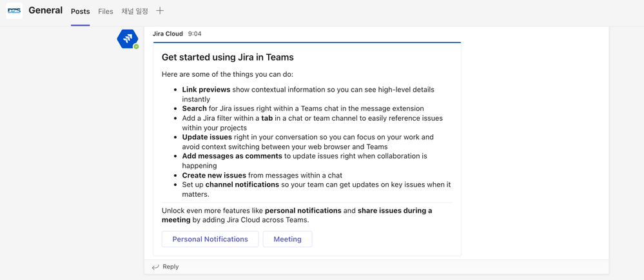Click the 'Get started using Jira in Teams' heading
The image size is (644, 280).
point(228,57)
